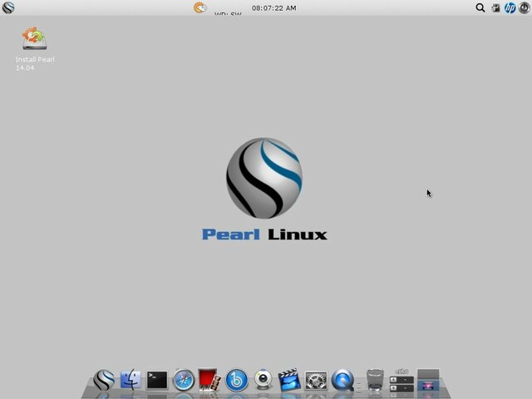Open the Finder-style file manager in dock

click(x=131, y=379)
